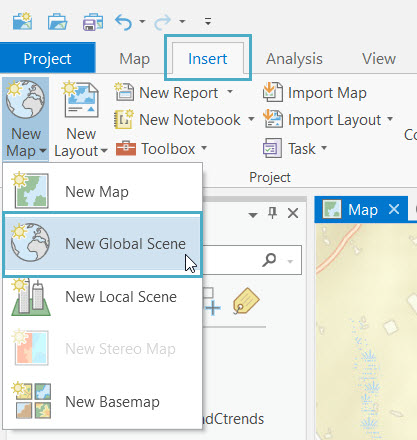Click the Import Map icon
The width and height of the screenshot is (417, 440).
[273, 92]
